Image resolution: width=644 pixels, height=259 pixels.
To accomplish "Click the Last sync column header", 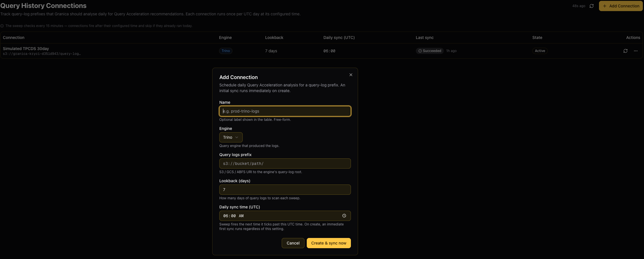I will (424, 38).
